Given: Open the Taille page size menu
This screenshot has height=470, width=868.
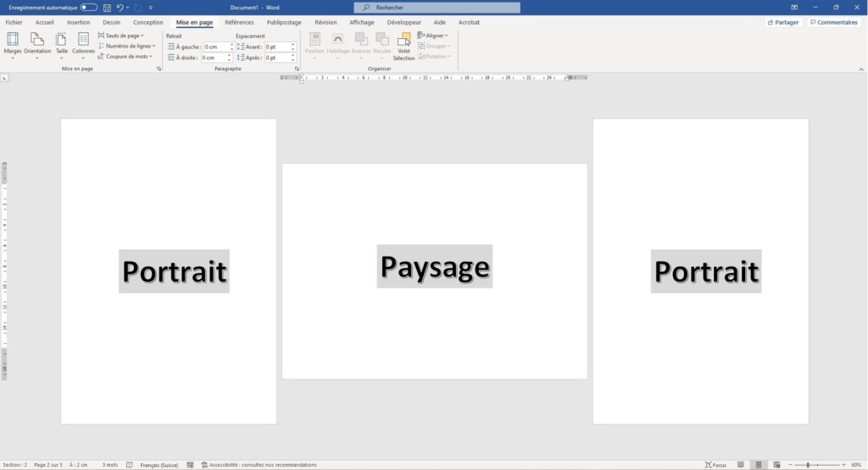Looking at the screenshot, I should [61, 46].
